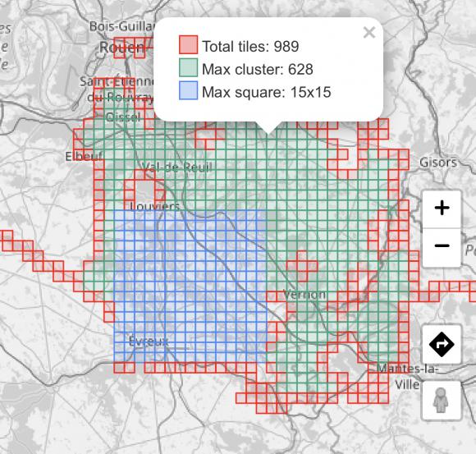
Task: Click the Évreux city label
Action: [149, 341]
